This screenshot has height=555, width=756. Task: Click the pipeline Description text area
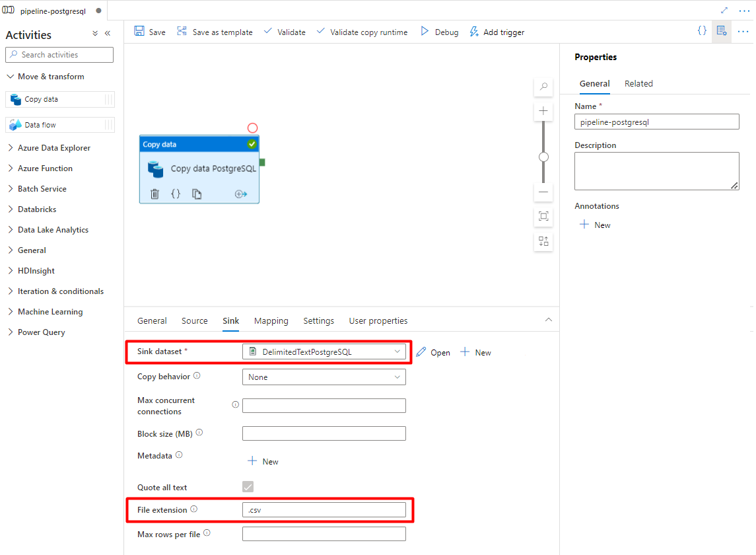pos(657,171)
